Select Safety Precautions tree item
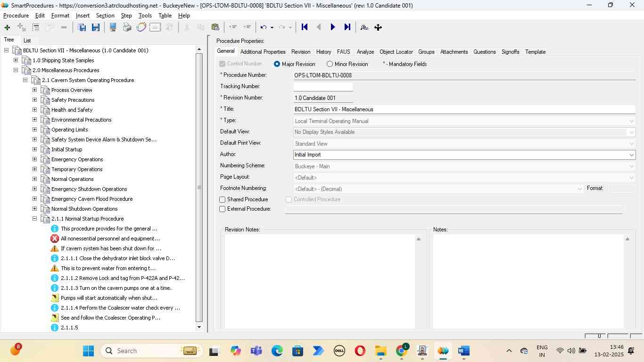644x362 pixels. tap(73, 100)
